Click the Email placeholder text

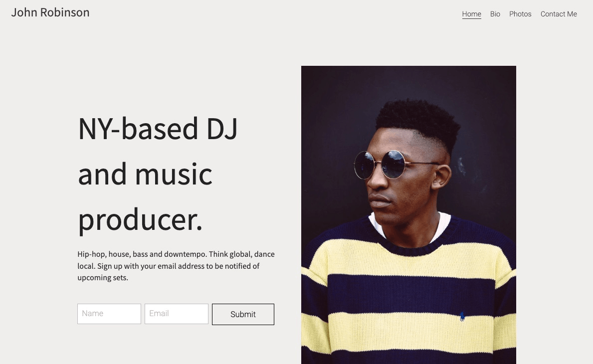[159, 314]
